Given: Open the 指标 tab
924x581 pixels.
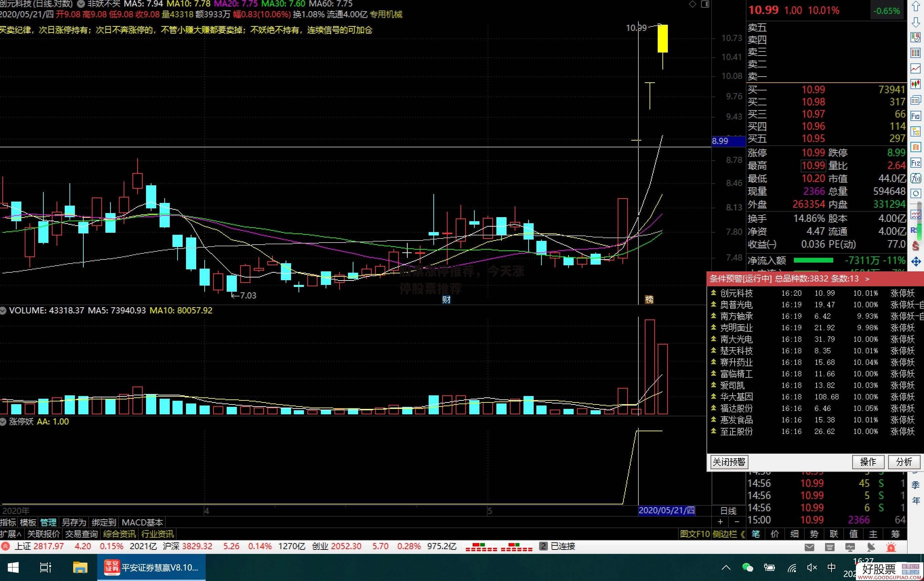Looking at the screenshot, I should [8, 522].
